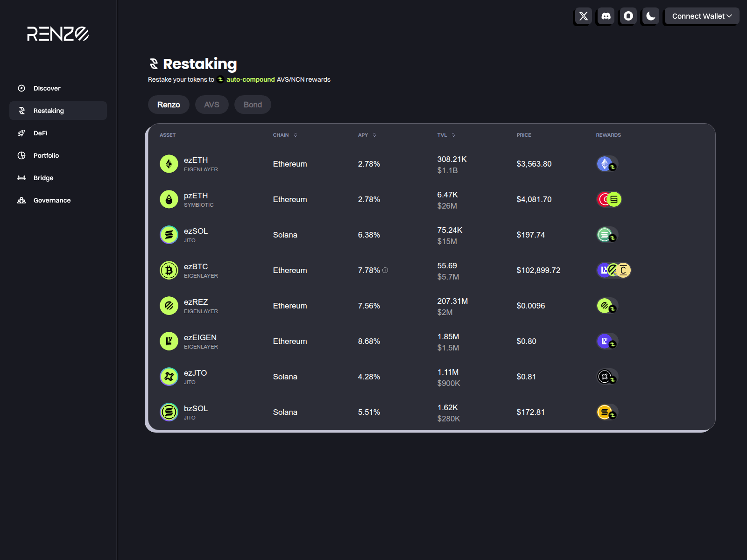Open the Governance sidebar page
Viewport: 747px width, 560px height.
tap(52, 200)
